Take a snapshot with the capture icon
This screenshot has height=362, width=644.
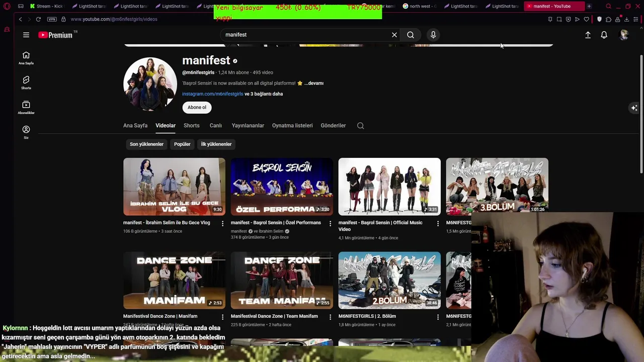tap(559, 19)
